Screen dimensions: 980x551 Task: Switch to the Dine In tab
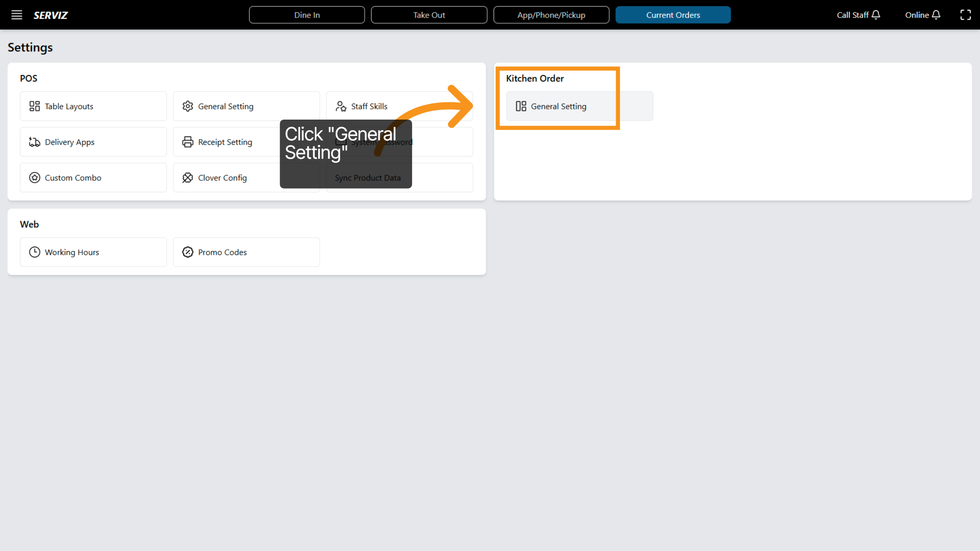307,15
